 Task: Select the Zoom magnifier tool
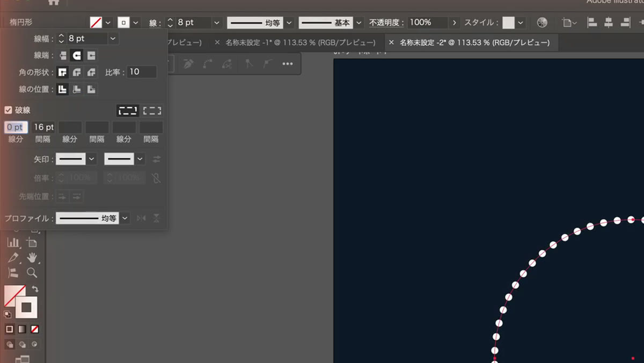[x=32, y=273]
